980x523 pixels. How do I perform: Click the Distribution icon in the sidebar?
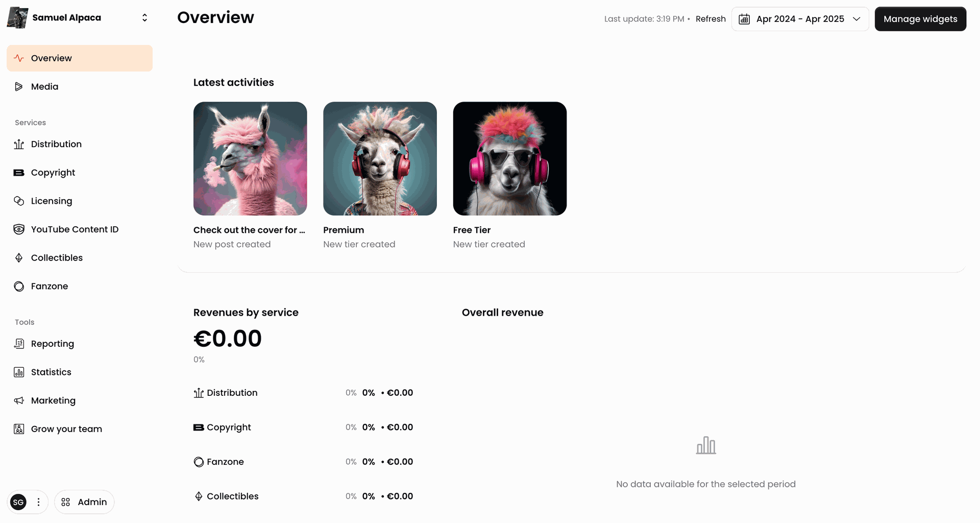(19, 144)
